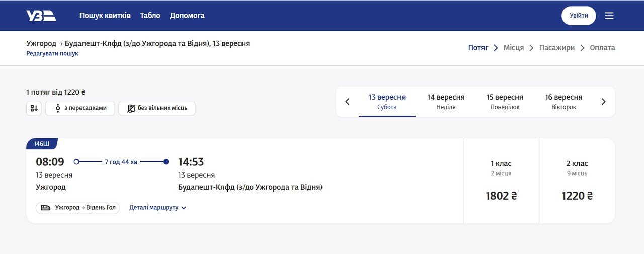The image size is (644, 254).
Task: Click the chevron next to Деталі маршруту
Action: coord(184,208)
